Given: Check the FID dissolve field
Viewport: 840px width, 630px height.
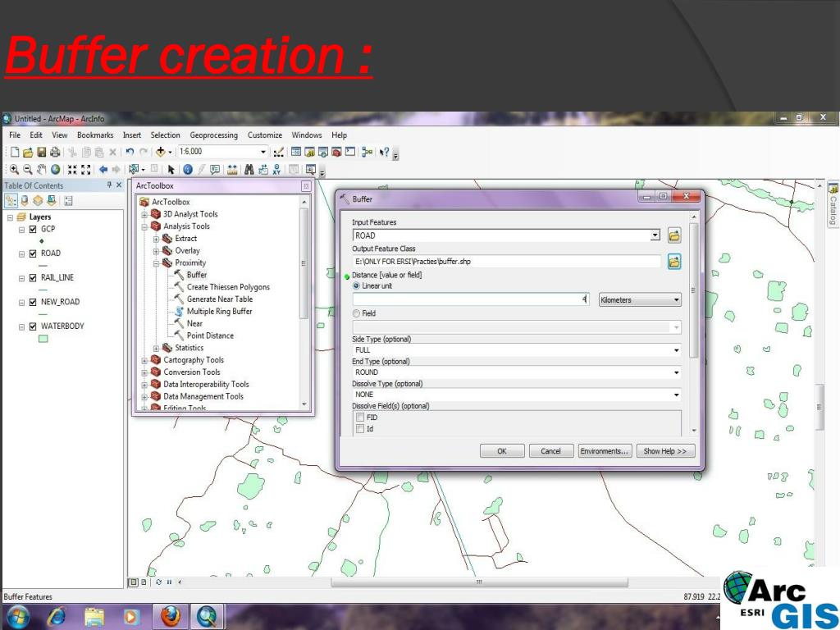Looking at the screenshot, I should tap(360, 418).
